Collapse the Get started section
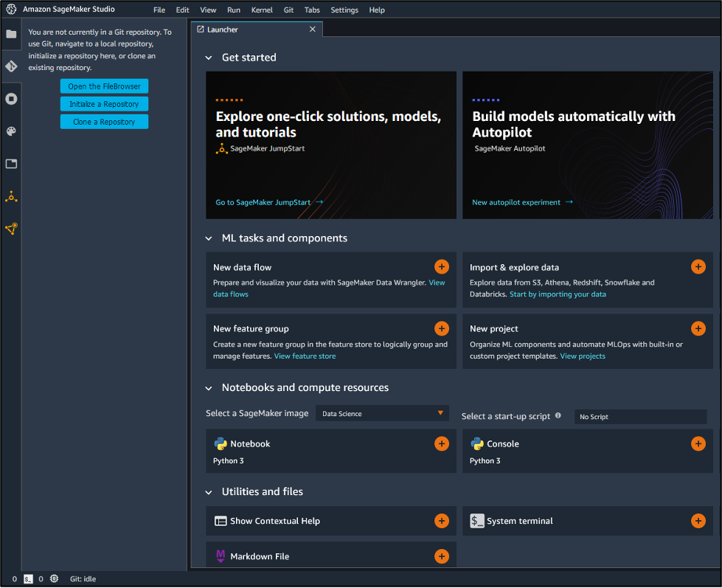The image size is (722, 588). click(209, 57)
